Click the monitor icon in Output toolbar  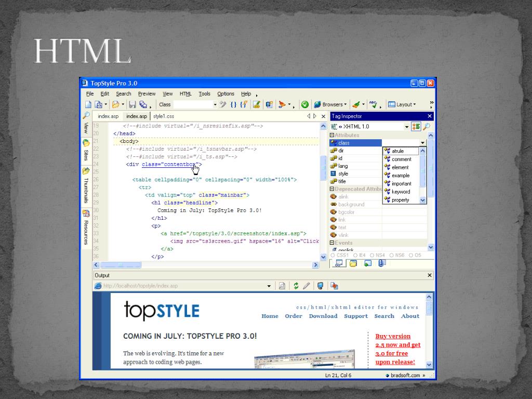(x=320, y=286)
